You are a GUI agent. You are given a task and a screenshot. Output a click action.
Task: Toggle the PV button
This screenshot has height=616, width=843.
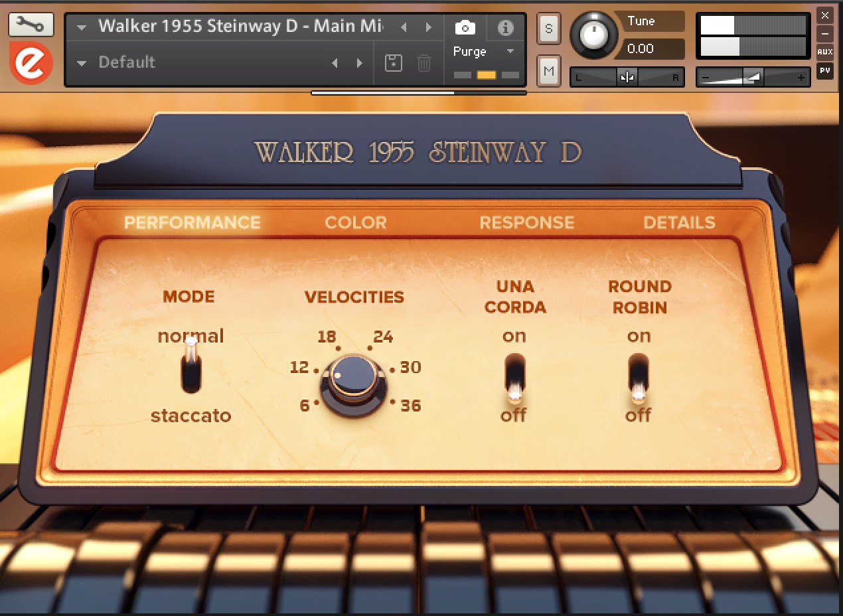(825, 70)
